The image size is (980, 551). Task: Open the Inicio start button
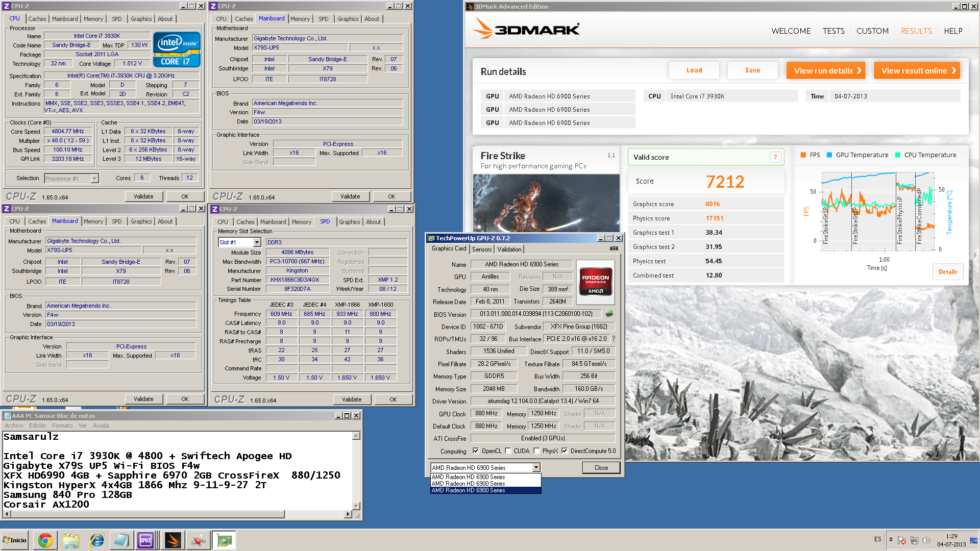click(x=14, y=540)
